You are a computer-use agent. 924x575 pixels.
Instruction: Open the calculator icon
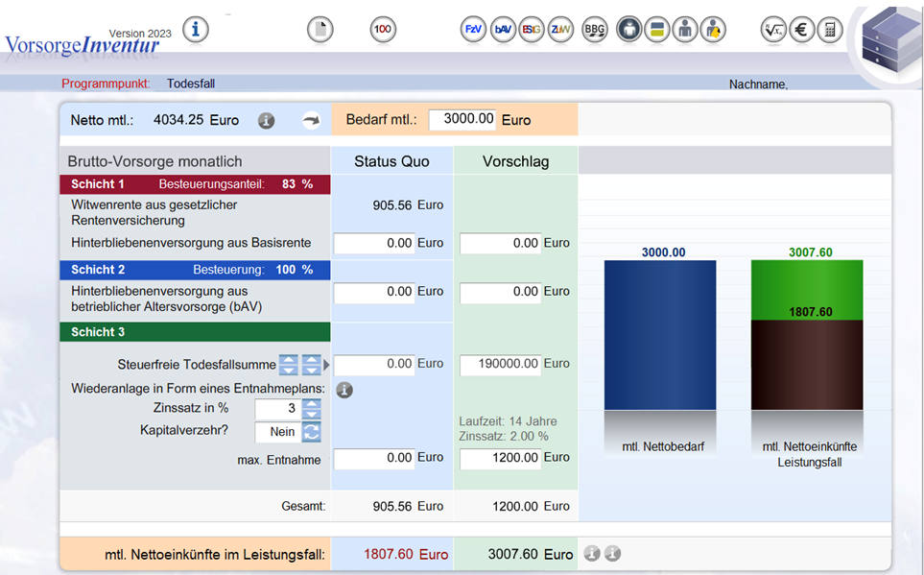coord(831,30)
